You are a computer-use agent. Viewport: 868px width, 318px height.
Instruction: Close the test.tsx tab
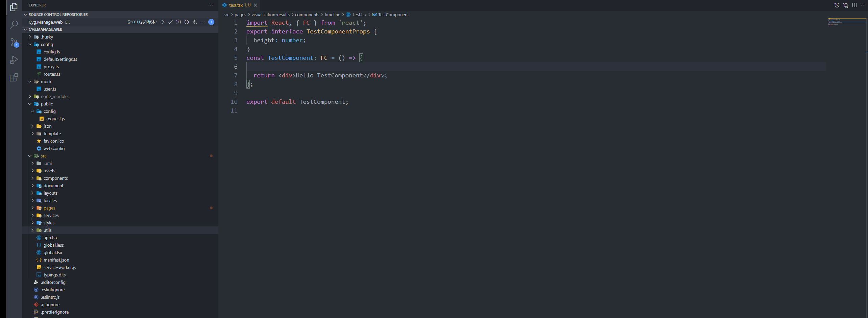coord(256,5)
